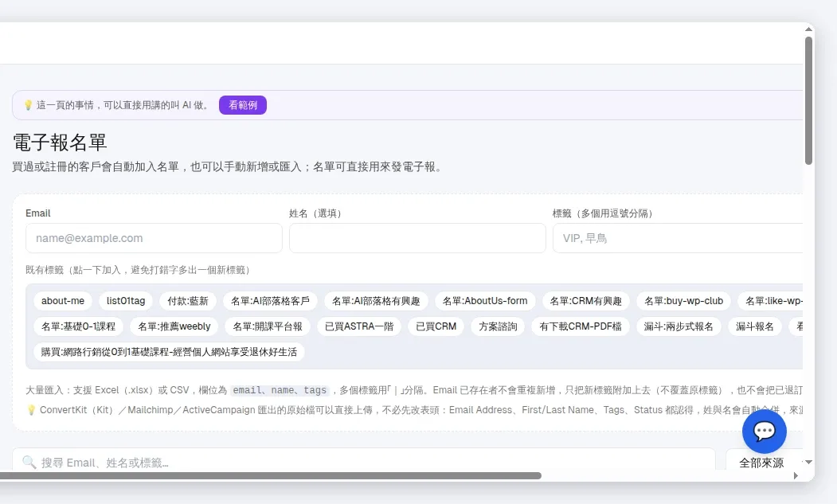
Task: Click the scroll-down arrow on vertical scrollbar
Action: [808, 463]
